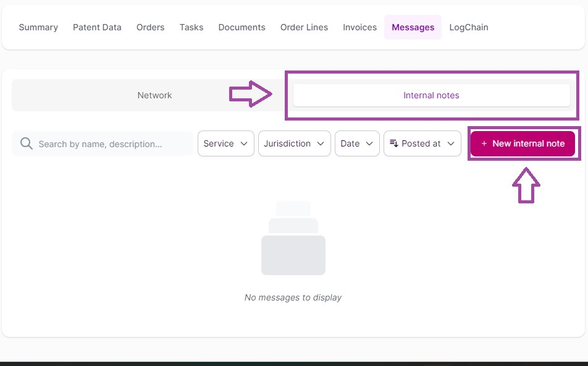Open the Patent Data tab
588x366 pixels.
tap(97, 27)
